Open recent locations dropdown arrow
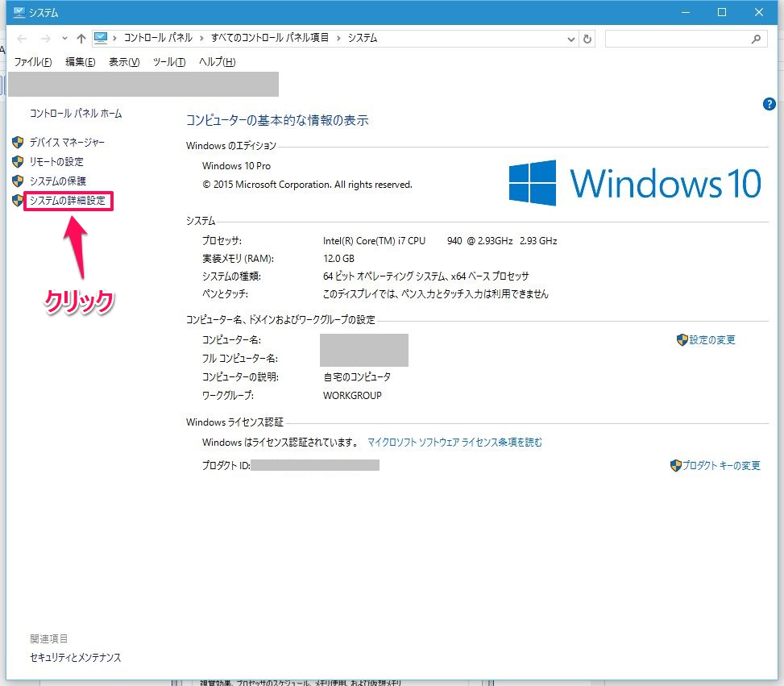Viewport: 784px width, 686px height. pyautogui.click(x=64, y=39)
